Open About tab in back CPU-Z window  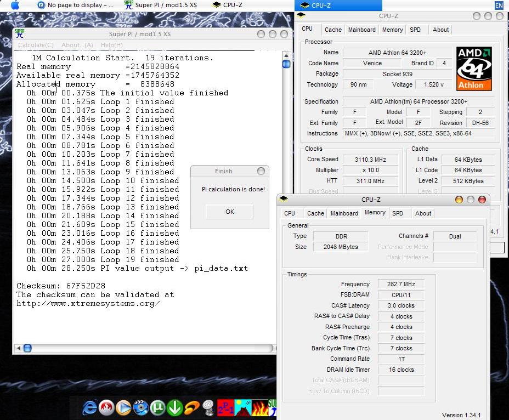pos(440,30)
